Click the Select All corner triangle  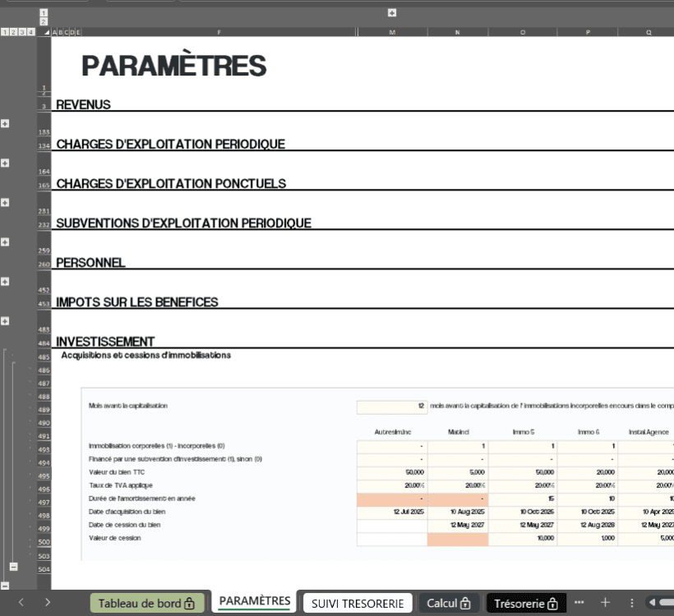(x=46, y=32)
